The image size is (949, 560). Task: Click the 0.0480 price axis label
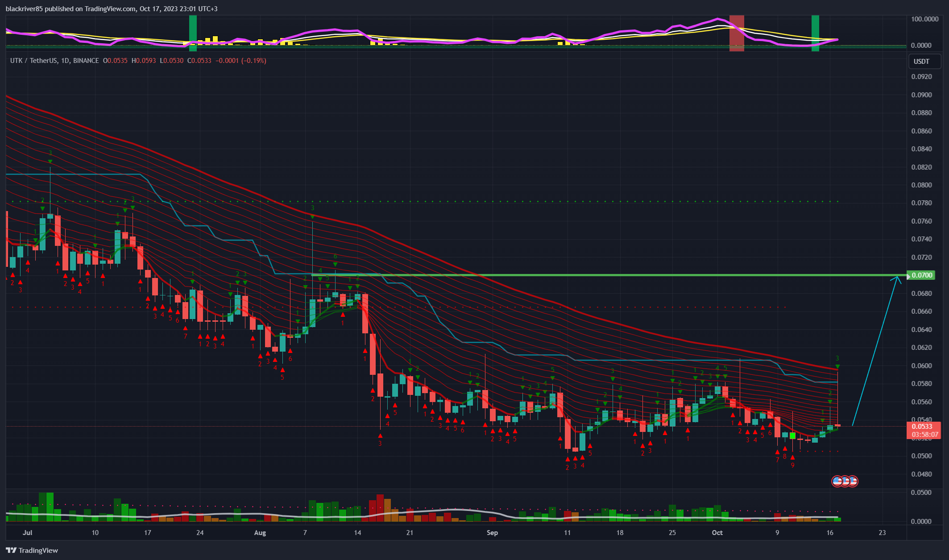[x=922, y=474]
